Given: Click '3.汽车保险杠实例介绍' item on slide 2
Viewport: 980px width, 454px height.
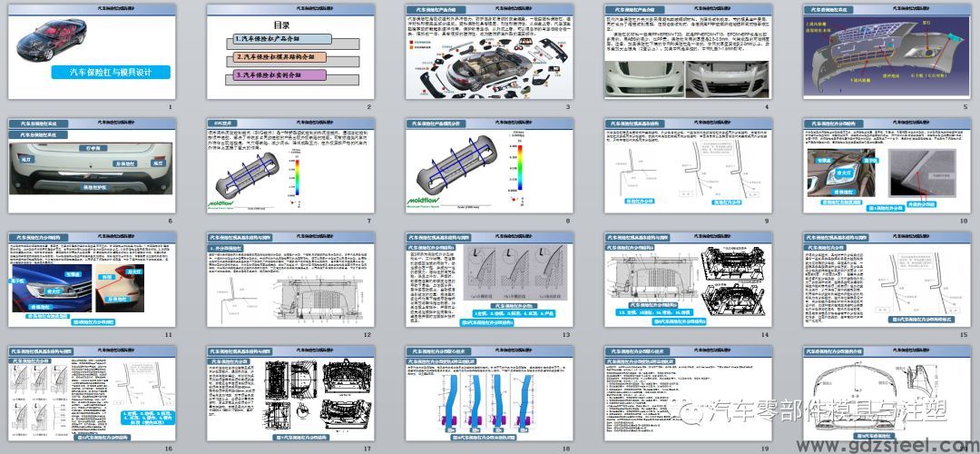Looking at the screenshot, I should click(x=279, y=74).
